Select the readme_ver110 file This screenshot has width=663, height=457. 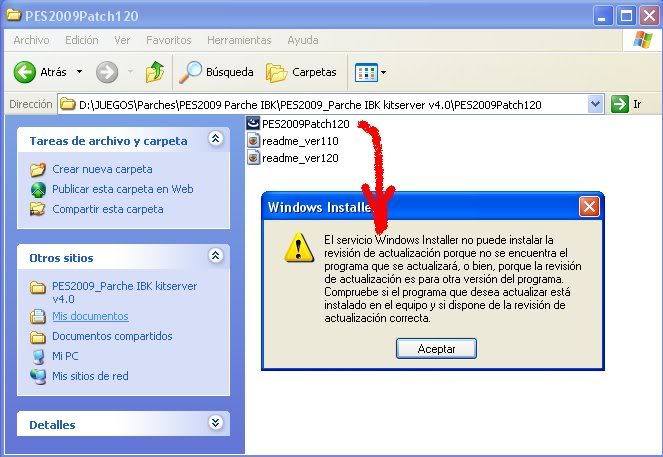coord(293,141)
